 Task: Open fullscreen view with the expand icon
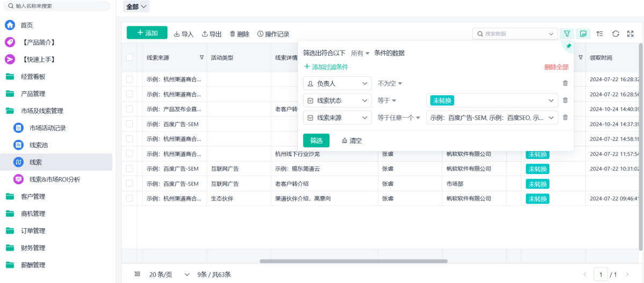pos(631,33)
